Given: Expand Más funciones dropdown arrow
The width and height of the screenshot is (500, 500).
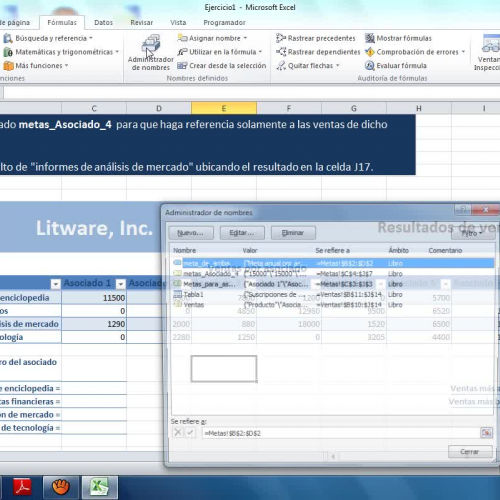Looking at the screenshot, I should [x=66, y=66].
